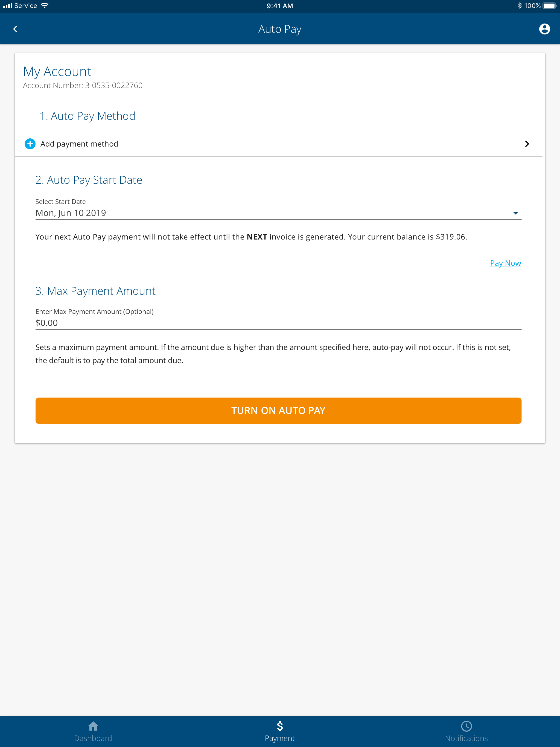560x747 pixels.
Task: Tap the back arrow in header
Action: pos(15,29)
